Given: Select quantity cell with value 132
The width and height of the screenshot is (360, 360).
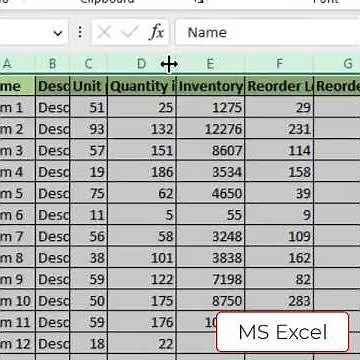Looking at the screenshot, I should coord(142,129).
